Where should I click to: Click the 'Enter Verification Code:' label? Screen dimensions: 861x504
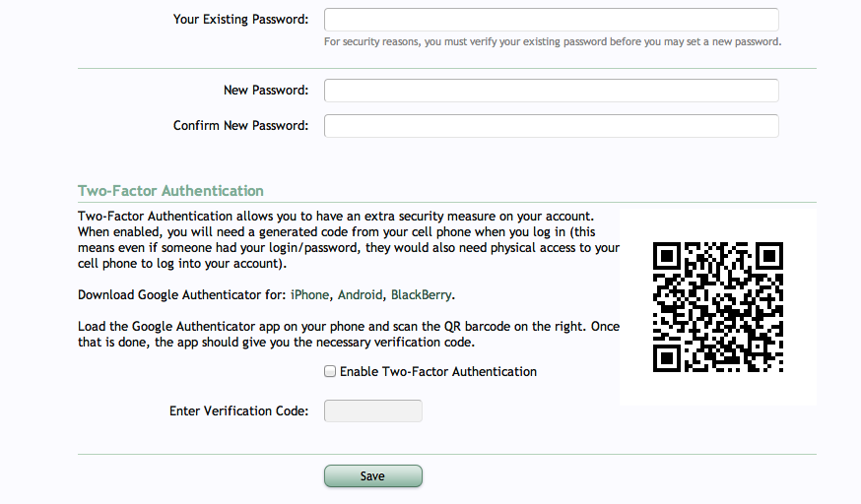tap(238, 411)
